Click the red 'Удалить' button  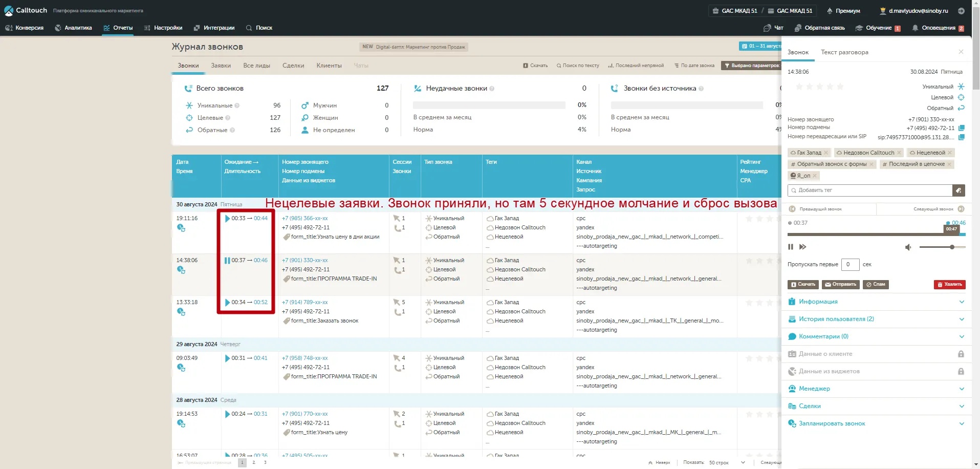[949, 285]
